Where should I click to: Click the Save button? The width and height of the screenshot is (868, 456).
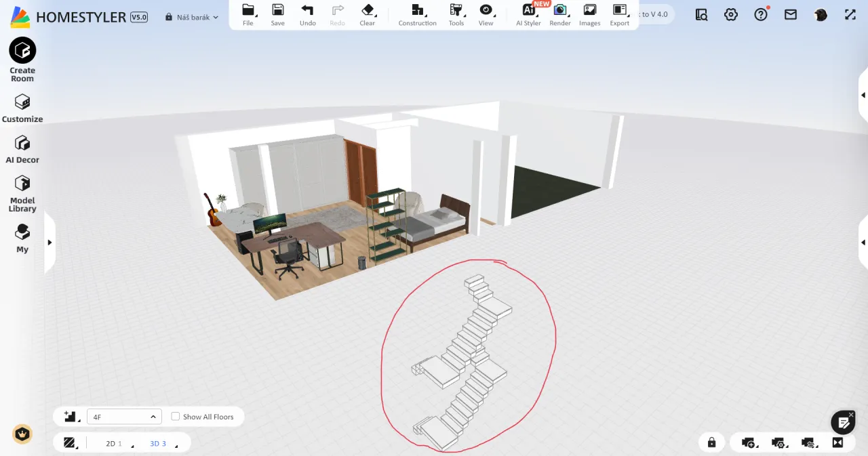point(277,10)
